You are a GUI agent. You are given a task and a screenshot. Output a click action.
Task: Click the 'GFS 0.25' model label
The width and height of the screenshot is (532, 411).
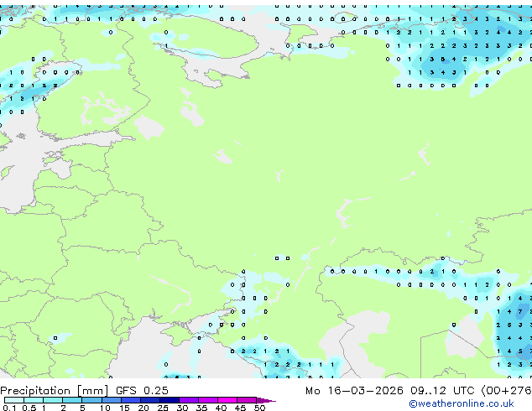click(x=142, y=390)
